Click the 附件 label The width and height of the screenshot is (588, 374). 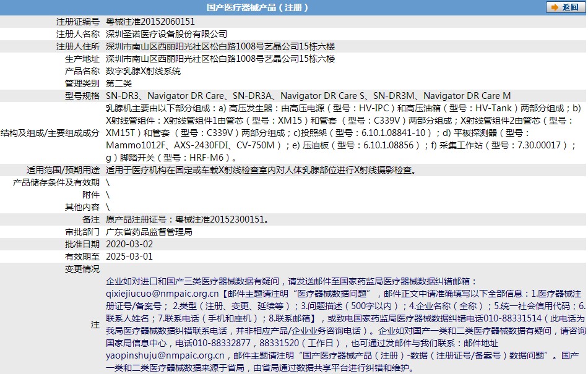91,195
